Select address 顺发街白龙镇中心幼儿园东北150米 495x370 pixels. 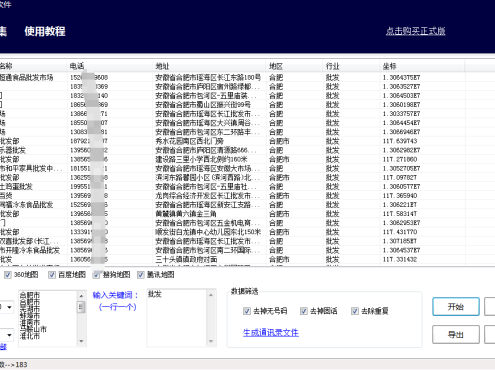pos(208,232)
